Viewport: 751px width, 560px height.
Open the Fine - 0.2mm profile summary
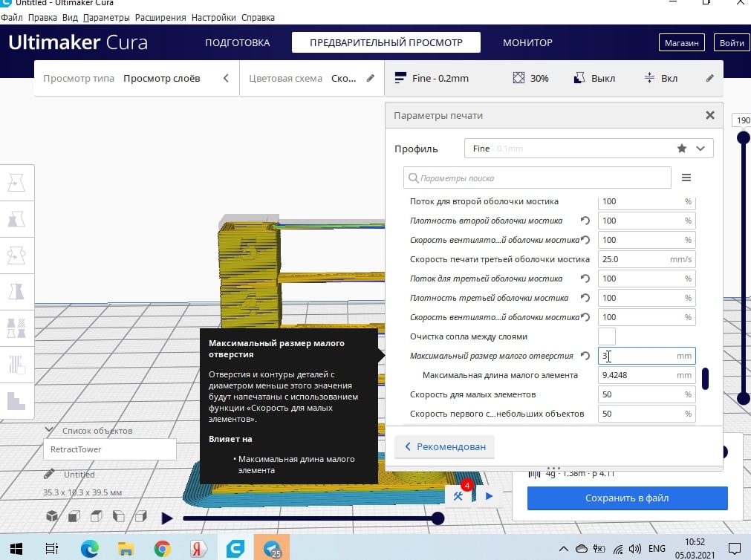(432, 78)
